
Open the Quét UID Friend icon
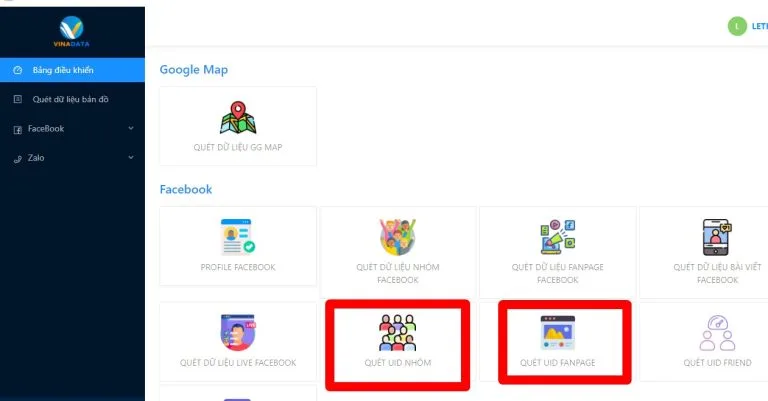(x=717, y=333)
